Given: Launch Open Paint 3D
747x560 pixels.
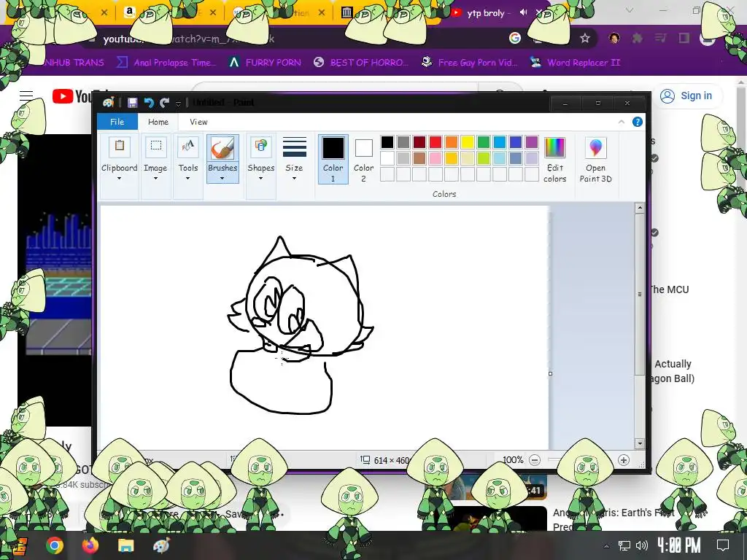Looking at the screenshot, I should (x=595, y=160).
